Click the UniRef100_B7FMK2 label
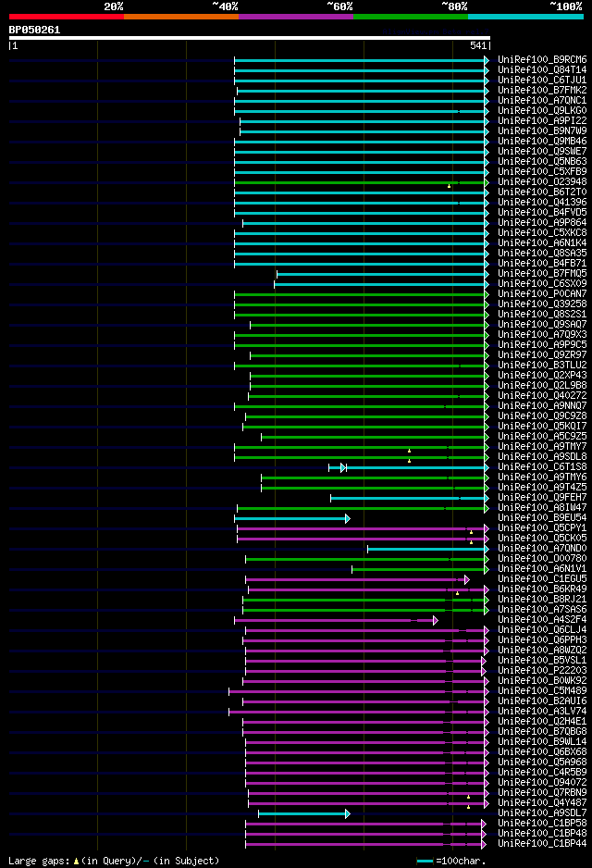Viewport: 592px width, 868px height. [542, 91]
